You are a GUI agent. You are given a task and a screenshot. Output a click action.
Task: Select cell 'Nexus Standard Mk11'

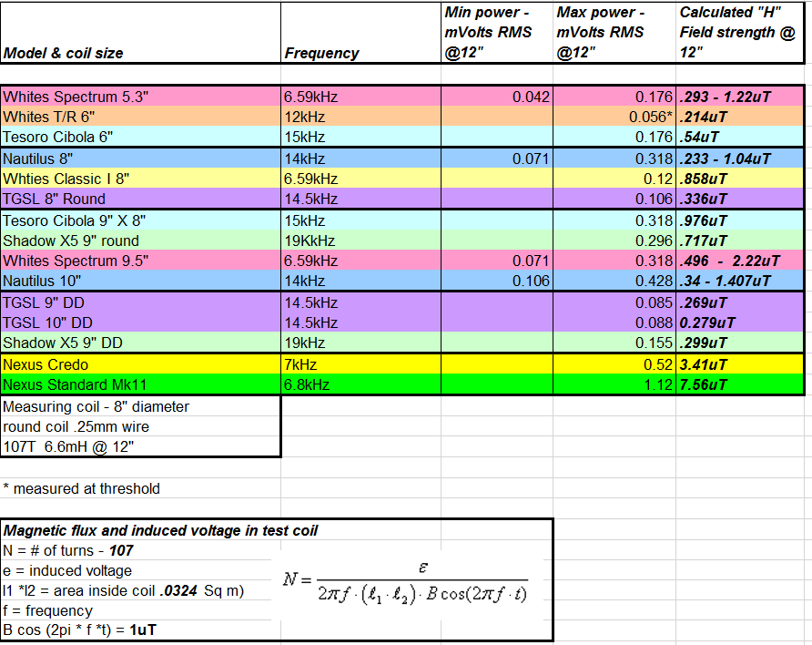pos(141,385)
